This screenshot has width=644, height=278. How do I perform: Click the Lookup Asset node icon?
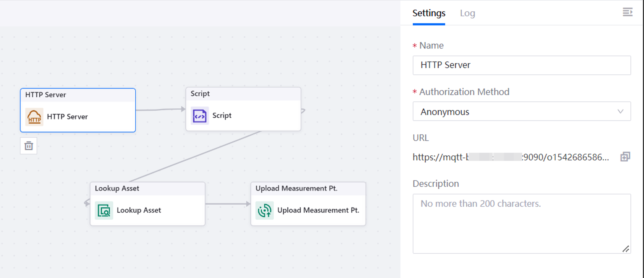pyautogui.click(x=104, y=210)
